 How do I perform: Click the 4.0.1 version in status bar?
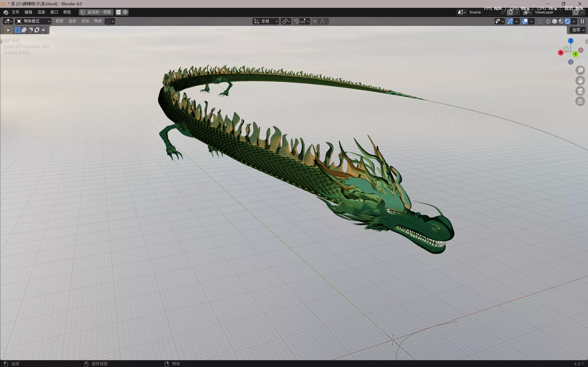point(579,364)
